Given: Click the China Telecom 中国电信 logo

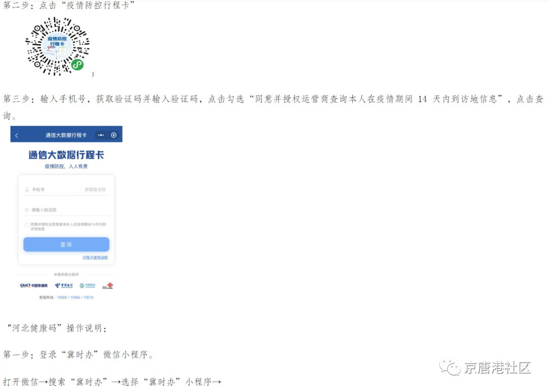Looking at the screenshot, I should pos(64,286).
